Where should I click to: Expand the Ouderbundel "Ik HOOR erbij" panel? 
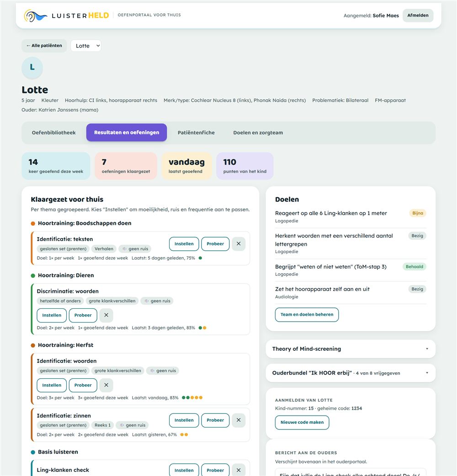pos(351,373)
